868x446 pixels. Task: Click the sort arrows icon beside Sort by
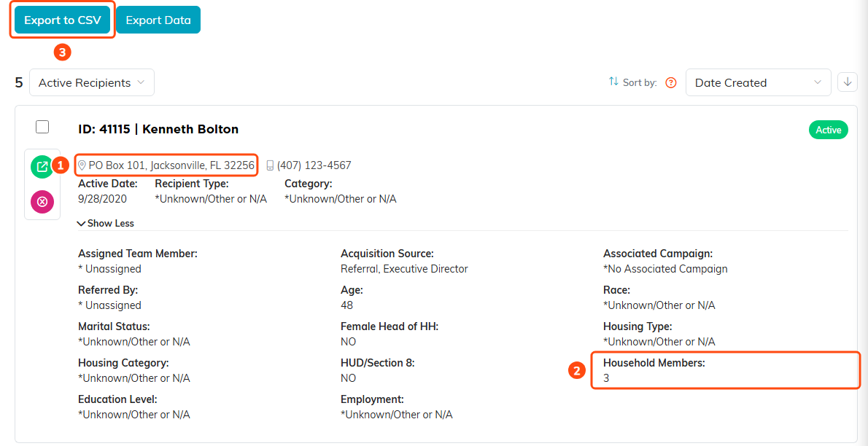(x=613, y=82)
